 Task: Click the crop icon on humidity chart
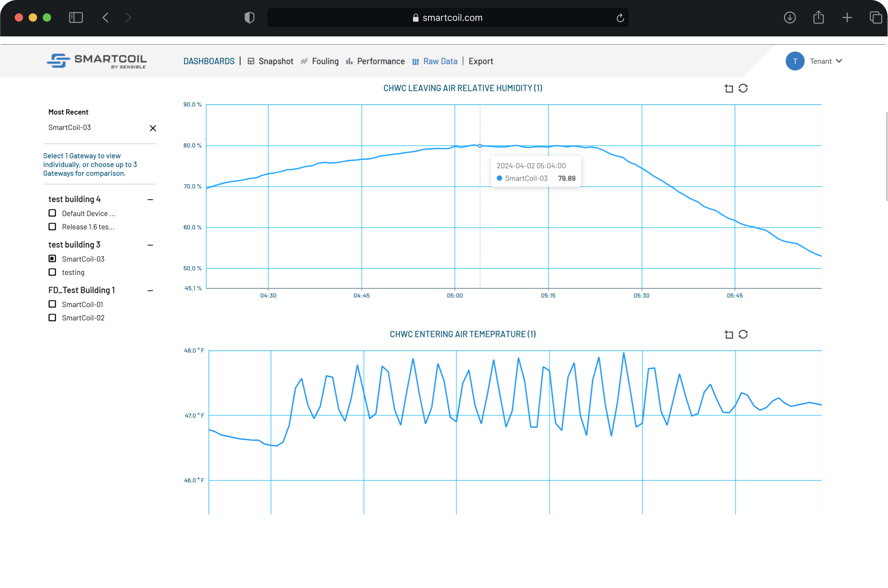[x=729, y=88]
